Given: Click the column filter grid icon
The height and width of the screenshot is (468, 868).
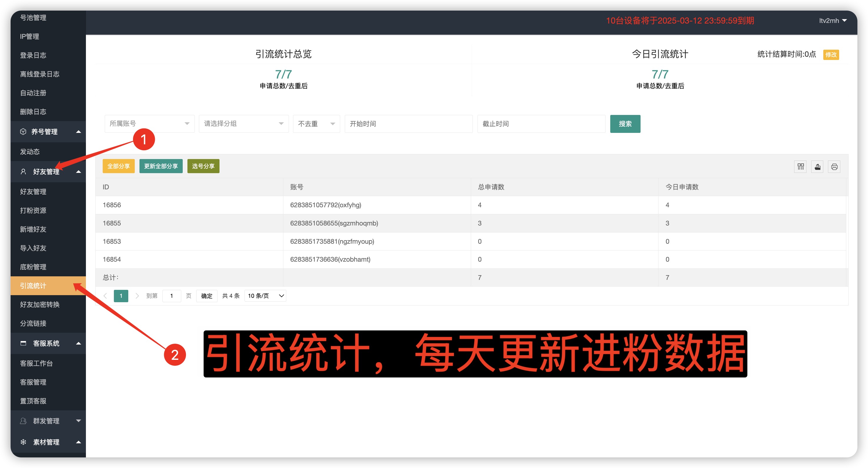Looking at the screenshot, I should point(800,167).
